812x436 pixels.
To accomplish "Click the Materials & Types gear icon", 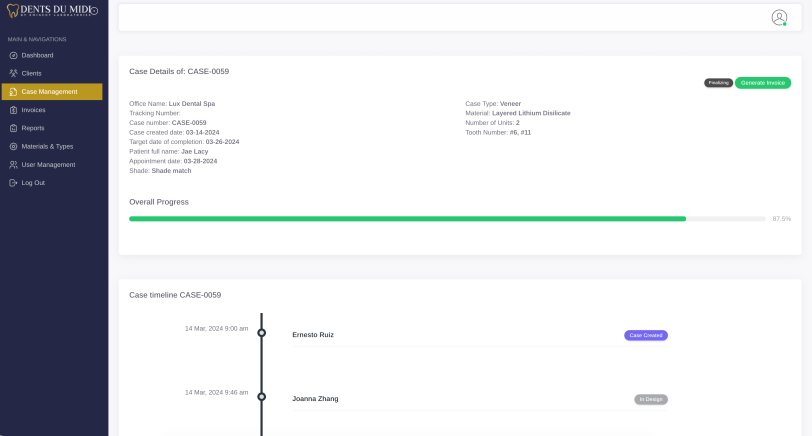I will coord(13,147).
